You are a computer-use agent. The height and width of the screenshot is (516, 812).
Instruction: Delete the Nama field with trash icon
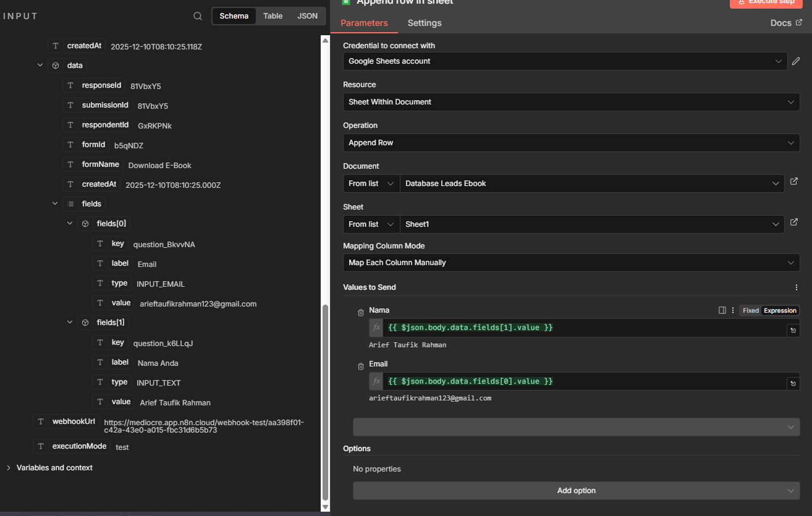coord(361,313)
